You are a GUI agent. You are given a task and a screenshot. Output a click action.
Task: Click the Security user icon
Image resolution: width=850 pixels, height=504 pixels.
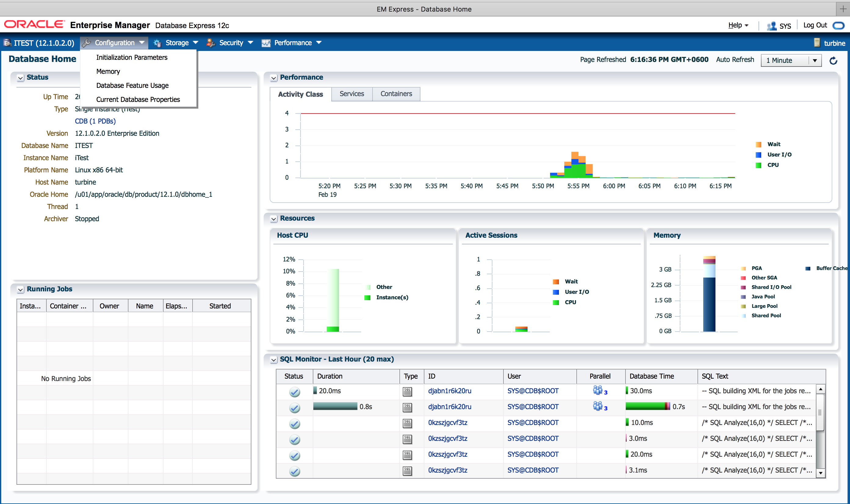click(x=211, y=43)
